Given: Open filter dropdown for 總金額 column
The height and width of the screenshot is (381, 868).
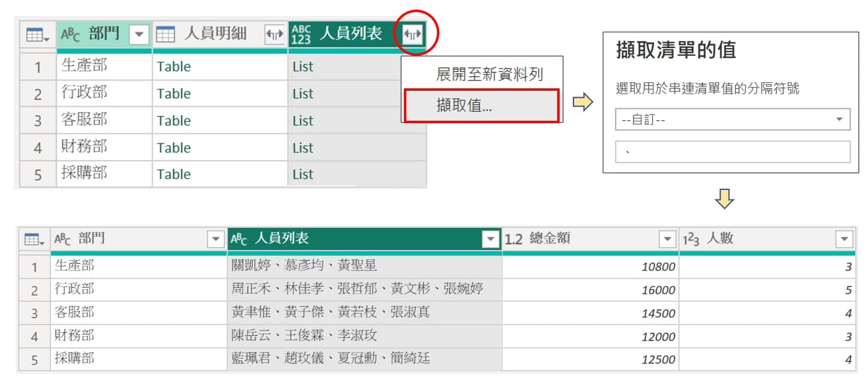Looking at the screenshot, I should coord(667,240).
